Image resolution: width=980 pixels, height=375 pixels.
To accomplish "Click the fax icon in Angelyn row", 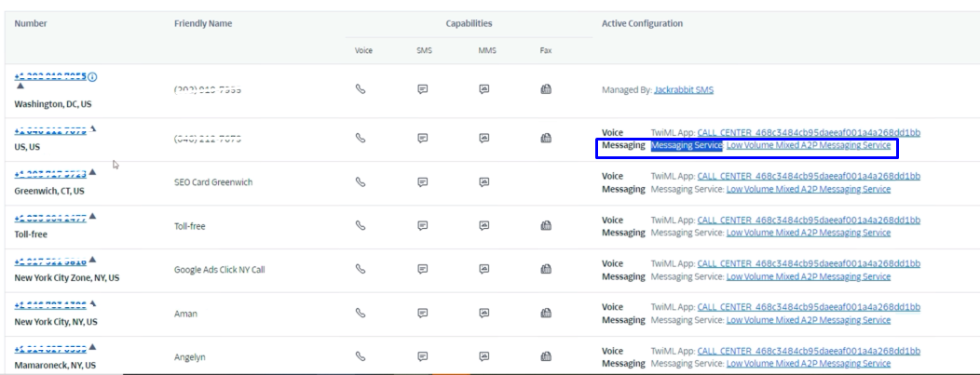I will click(547, 355).
